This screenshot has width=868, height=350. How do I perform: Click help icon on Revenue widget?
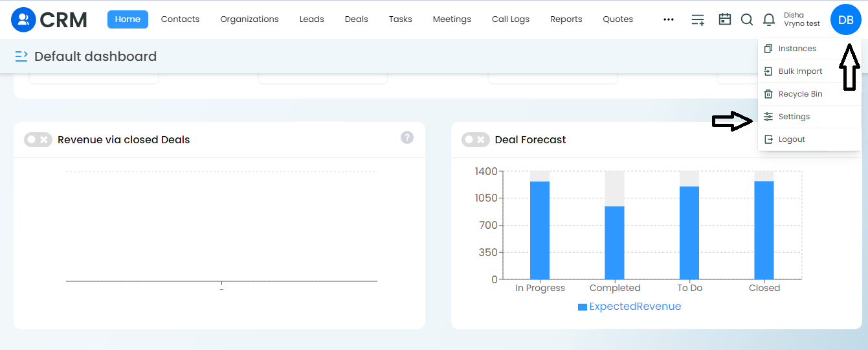(407, 137)
